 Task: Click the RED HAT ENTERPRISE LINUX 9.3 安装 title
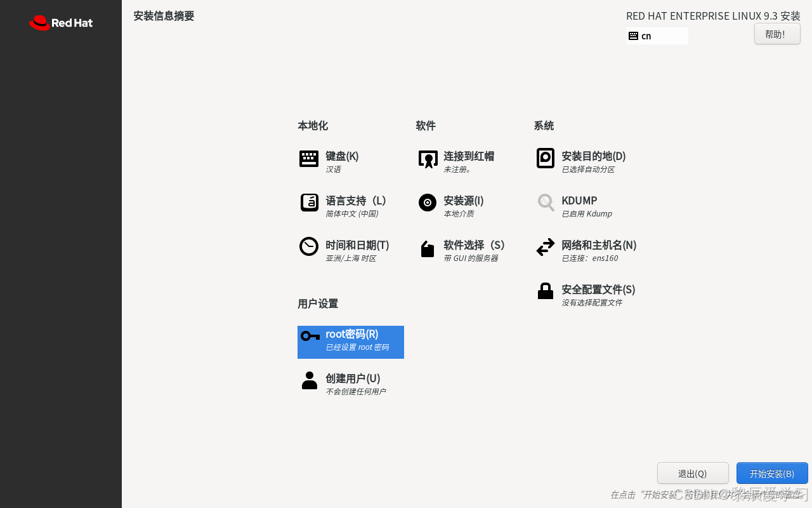click(x=713, y=17)
